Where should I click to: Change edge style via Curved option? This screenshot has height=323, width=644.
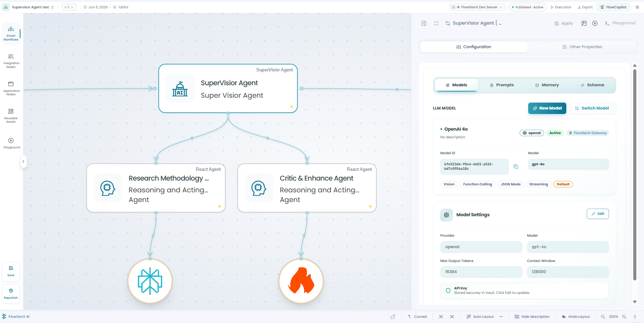[x=417, y=317]
